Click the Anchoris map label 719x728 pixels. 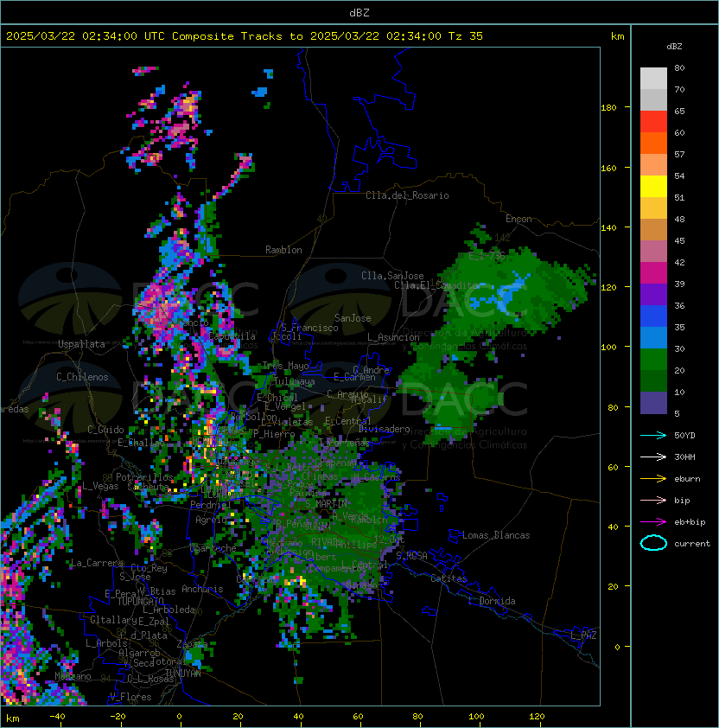202,589
